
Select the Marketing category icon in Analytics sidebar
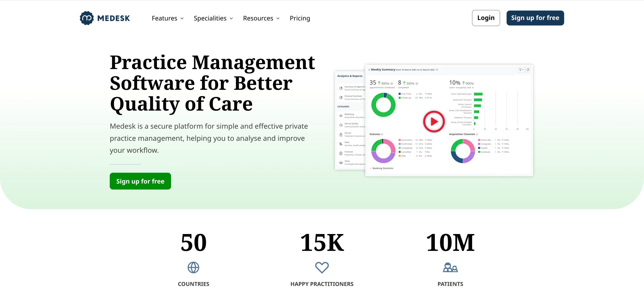341,116
